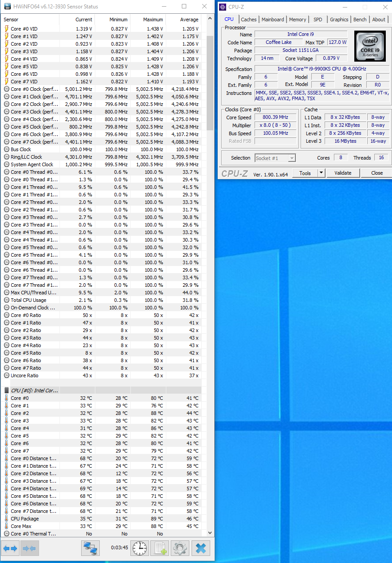Click the icon beside Uncore Ratio row
Viewport: 392px width, 563px height.
pyautogui.click(x=7, y=375)
